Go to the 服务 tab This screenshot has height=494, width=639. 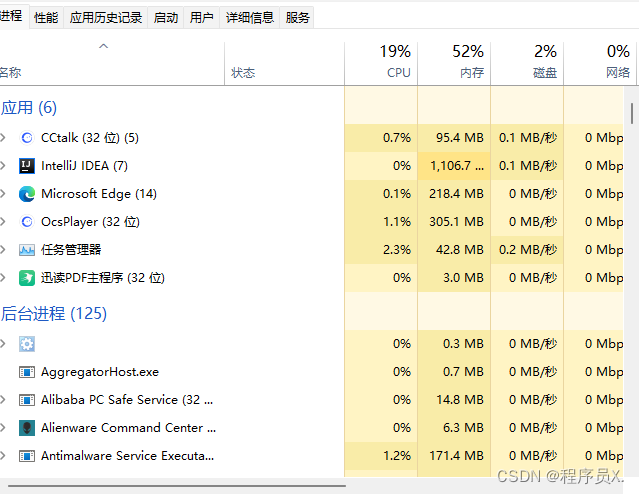coord(297,17)
